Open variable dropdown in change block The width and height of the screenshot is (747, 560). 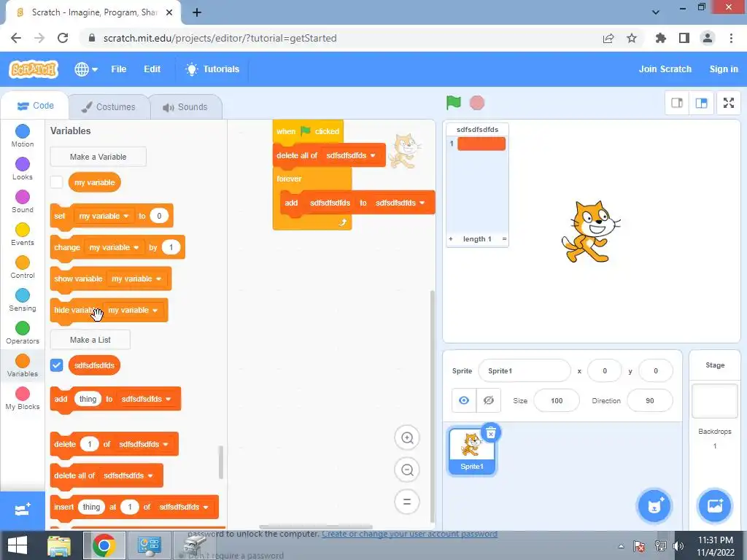click(114, 247)
